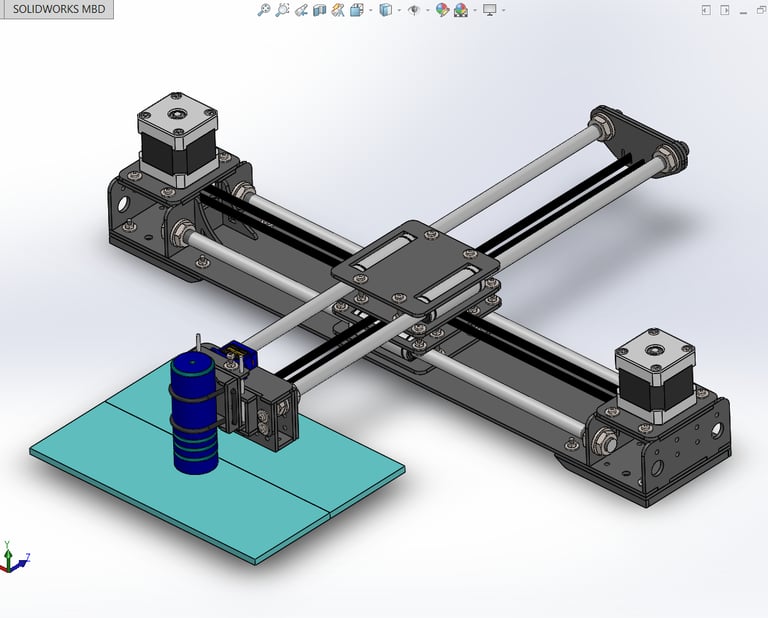
Task: Select the blue pen cylinder in the model
Action: [x=193, y=414]
